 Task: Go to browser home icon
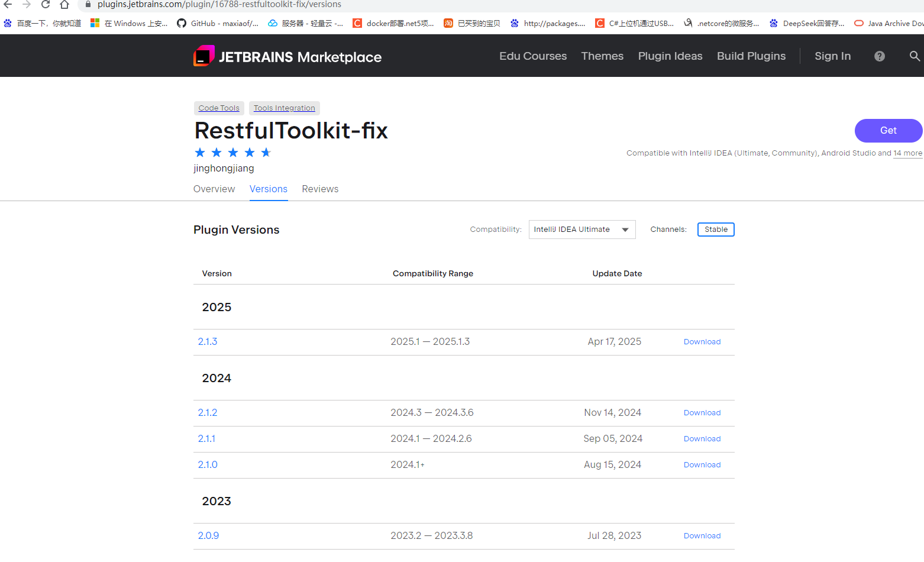[x=64, y=4]
